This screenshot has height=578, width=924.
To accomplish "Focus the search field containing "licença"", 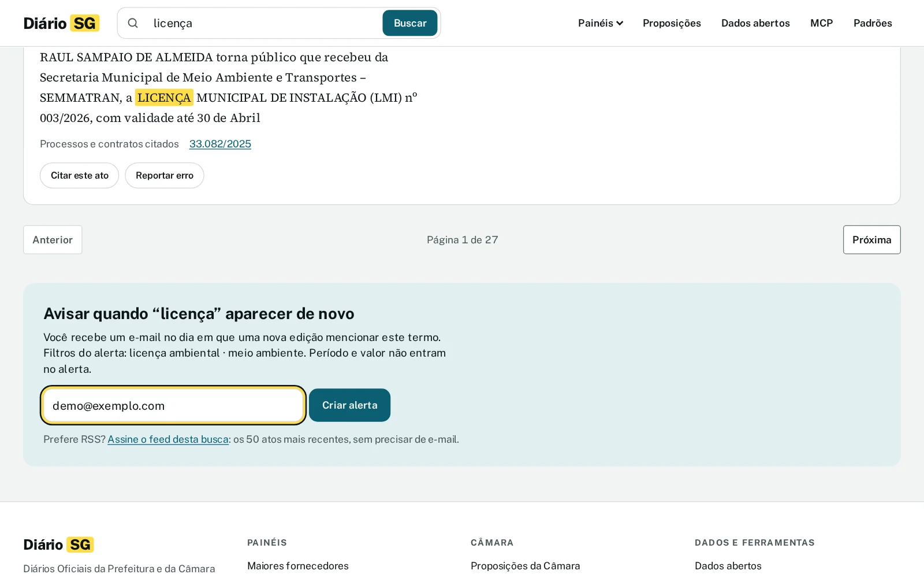I will tap(263, 23).
